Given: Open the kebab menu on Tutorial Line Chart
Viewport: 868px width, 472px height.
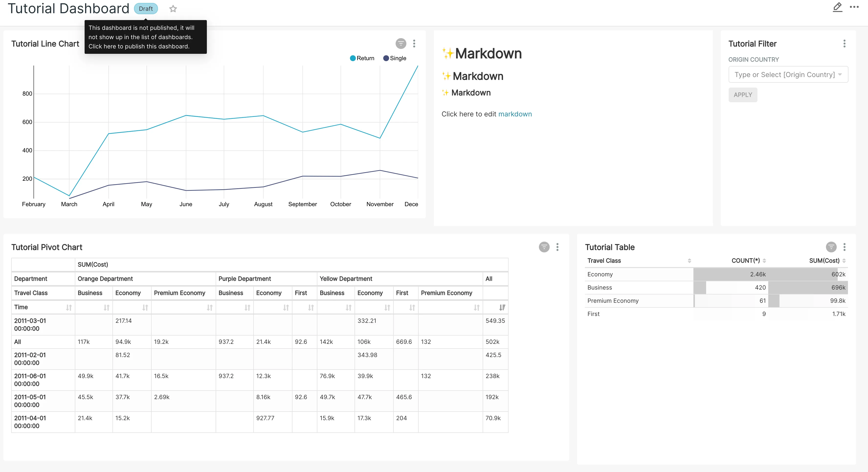Looking at the screenshot, I should click(x=414, y=44).
